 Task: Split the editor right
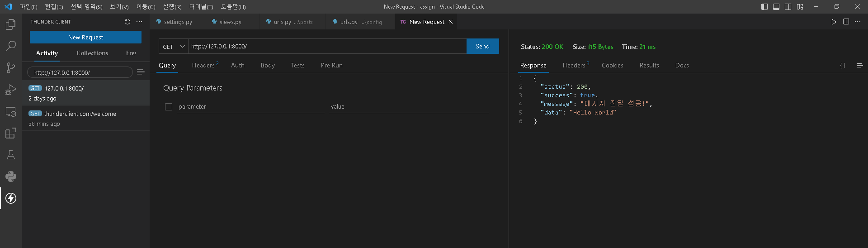pyautogui.click(x=846, y=22)
